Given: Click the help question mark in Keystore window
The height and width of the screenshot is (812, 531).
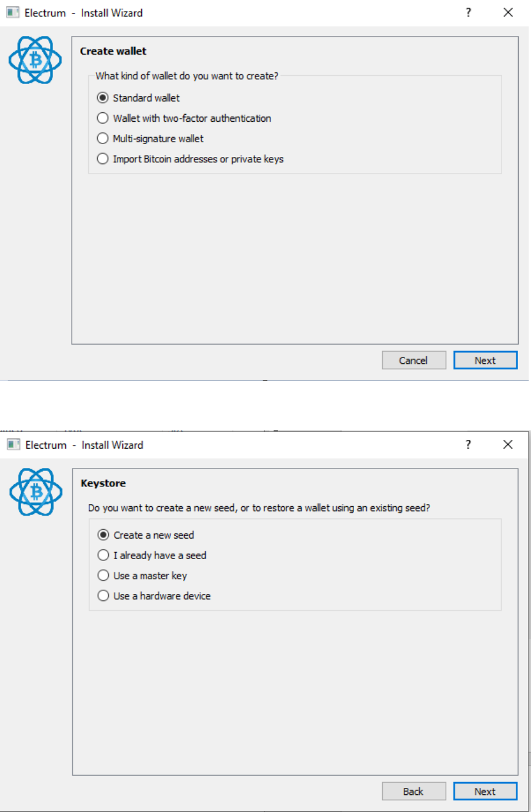Looking at the screenshot, I should point(468,445).
